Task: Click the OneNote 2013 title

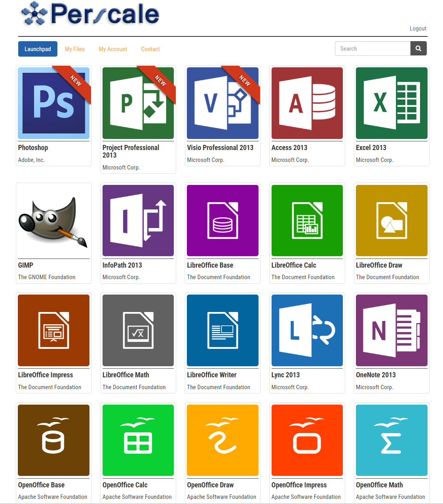Action: click(376, 375)
